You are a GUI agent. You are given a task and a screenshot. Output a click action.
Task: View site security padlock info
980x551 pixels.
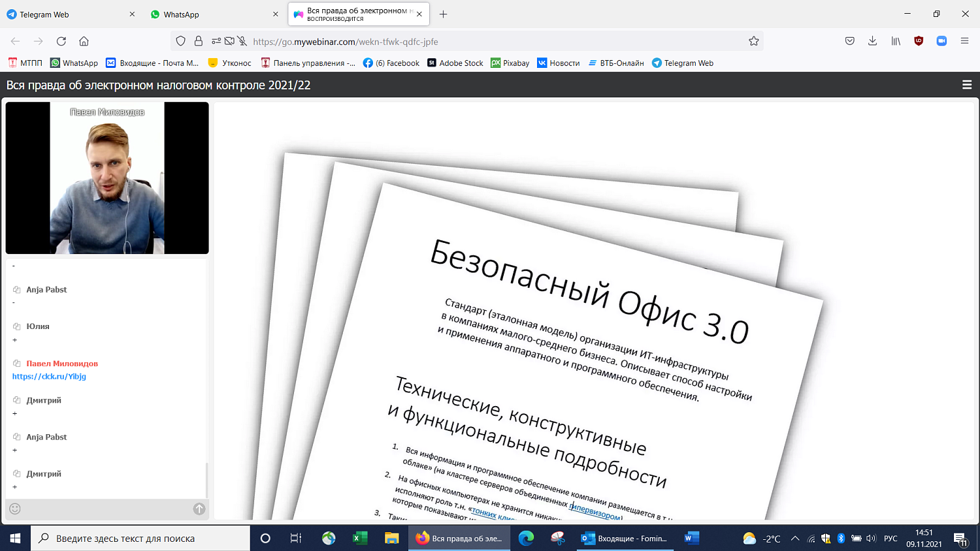click(x=199, y=41)
